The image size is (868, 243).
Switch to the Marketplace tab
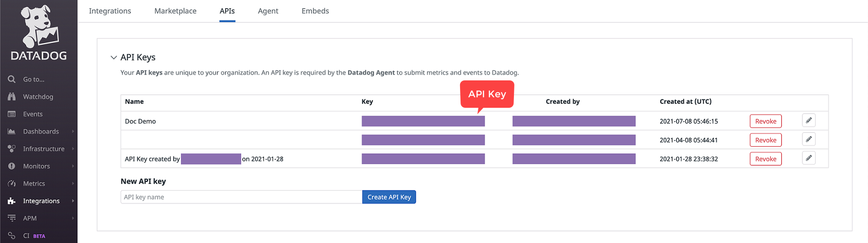(175, 11)
